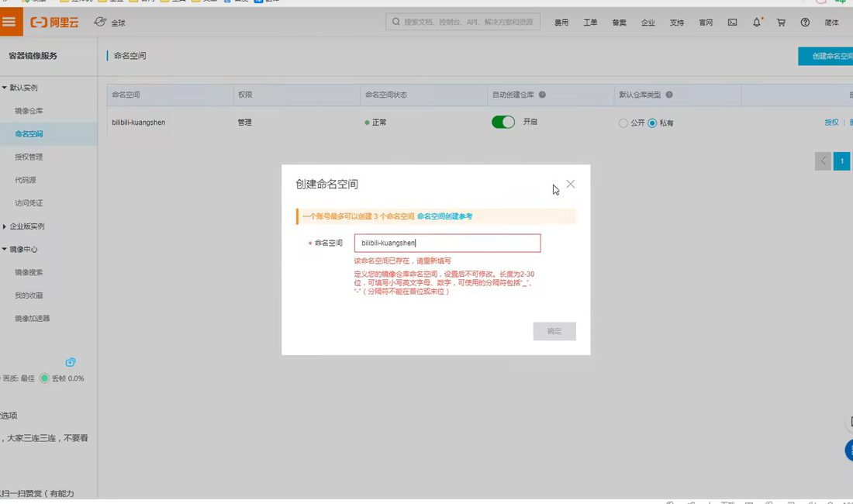Open the 命名空间创建参考 link
The height and width of the screenshot is (504, 853).
pyautogui.click(x=444, y=216)
